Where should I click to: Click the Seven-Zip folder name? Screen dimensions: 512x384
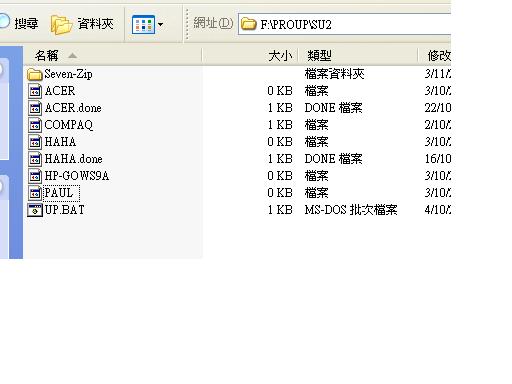pos(68,74)
